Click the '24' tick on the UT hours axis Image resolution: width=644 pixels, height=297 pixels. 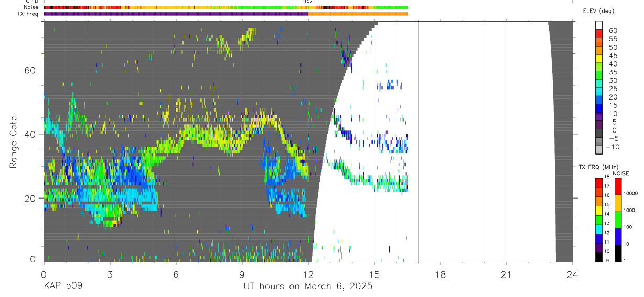pyautogui.click(x=573, y=274)
